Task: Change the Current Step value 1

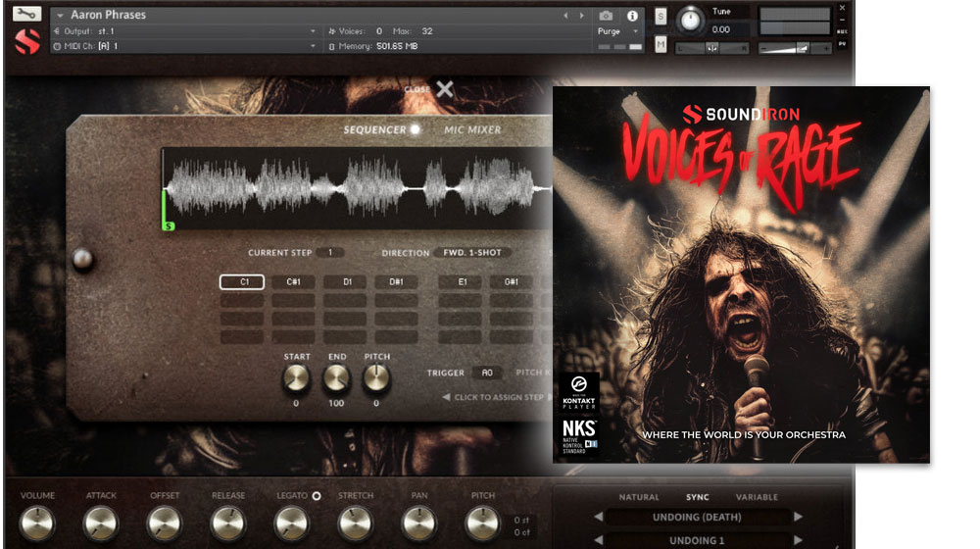Action: pos(330,253)
